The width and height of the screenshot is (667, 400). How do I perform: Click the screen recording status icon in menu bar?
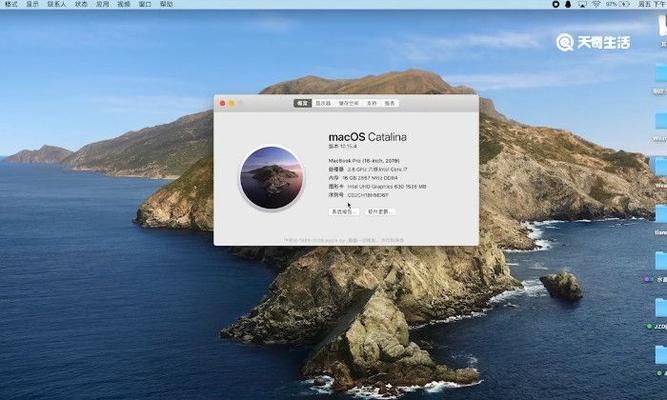(x=556, y=4)
